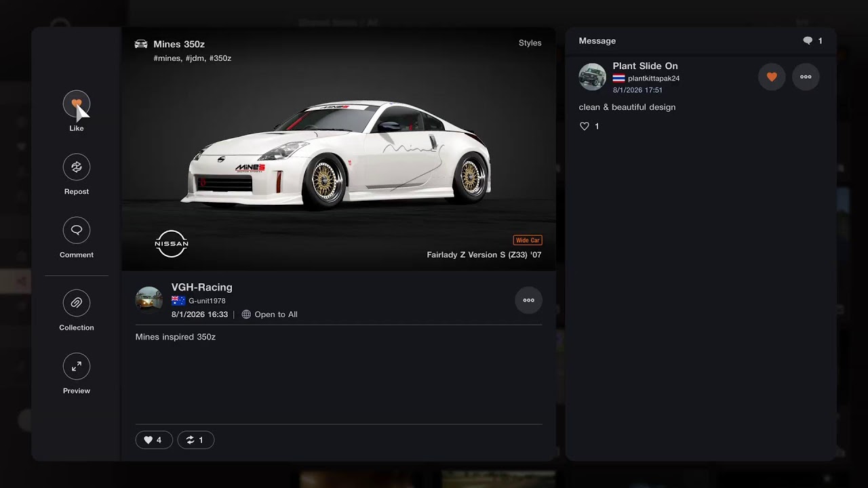Image resolution: width=868 pixels, height=488 pixels.
Task: Click the 8/1/2026 17:51 comment timestamp
Action: click(637, 90)
